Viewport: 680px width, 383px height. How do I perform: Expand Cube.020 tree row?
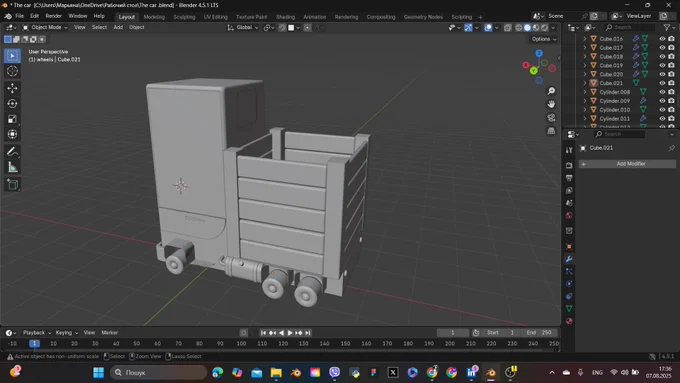pos(585,74)
